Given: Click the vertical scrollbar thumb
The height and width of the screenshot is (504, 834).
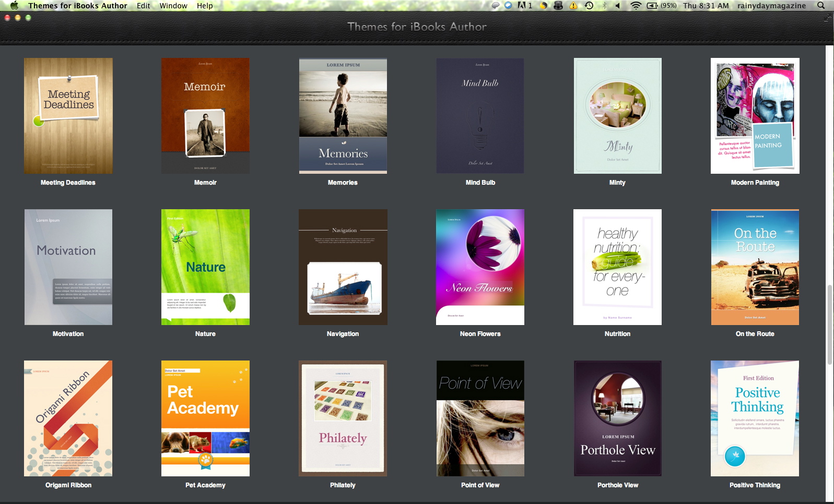Looking at the screenshot, I should tap(830, 325).
